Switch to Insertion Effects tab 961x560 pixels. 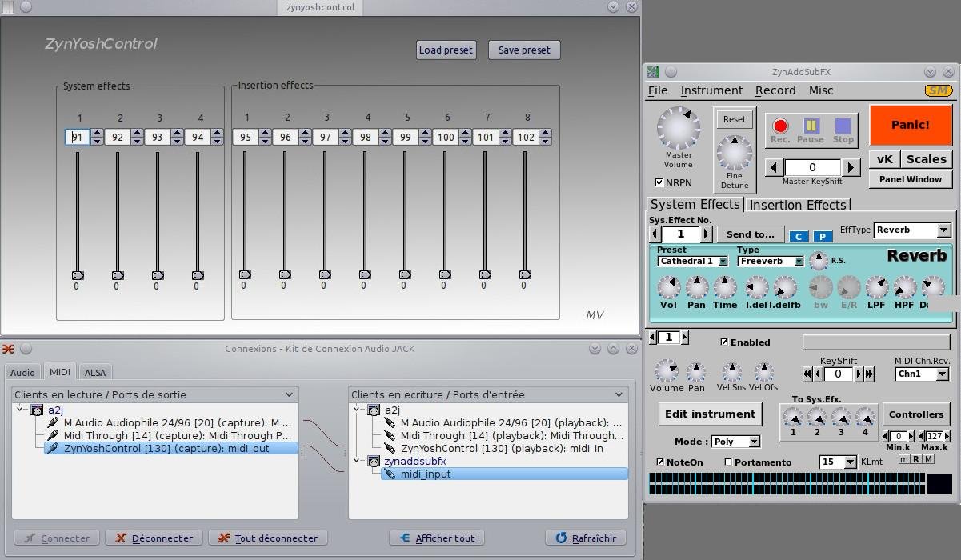(798, 205)
